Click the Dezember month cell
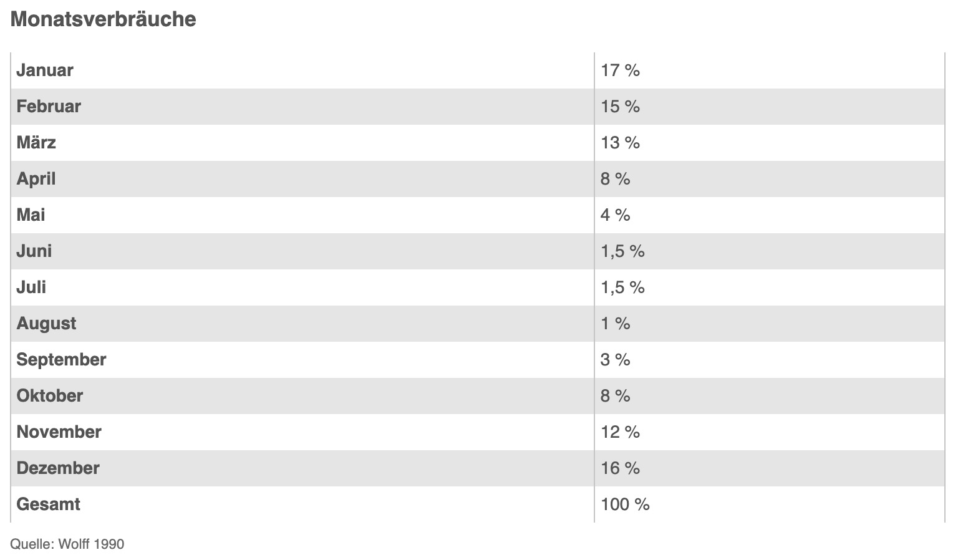Image resolution: width=968 pixels, height=560 pixels. [58, 468]
